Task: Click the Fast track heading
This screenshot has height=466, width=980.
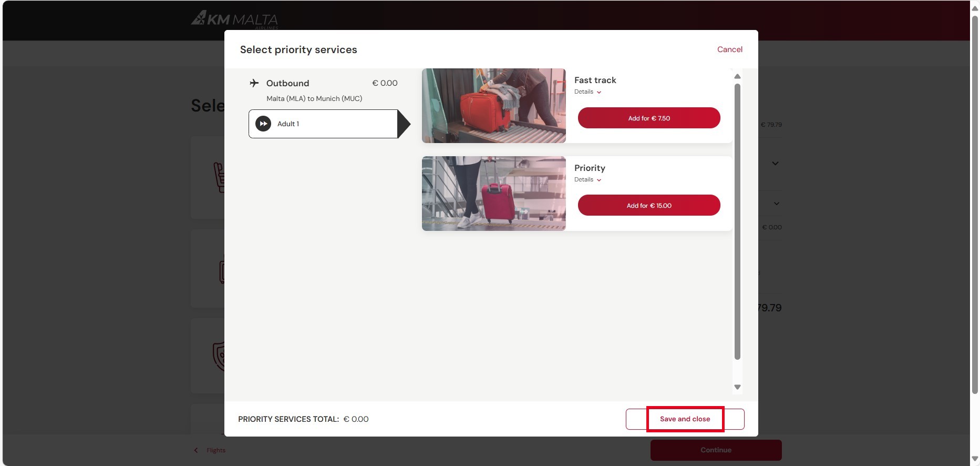Action: click(x=595, y=80)
